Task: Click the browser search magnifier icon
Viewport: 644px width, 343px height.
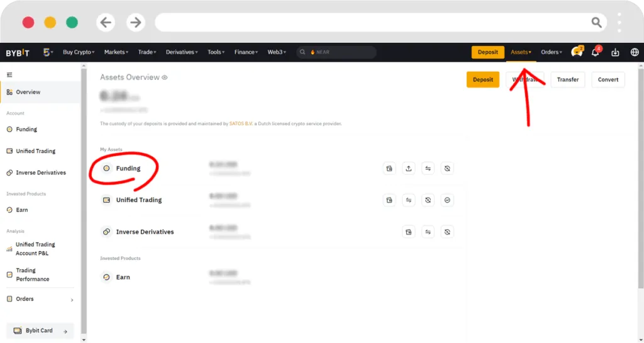Action: [596, 22]
